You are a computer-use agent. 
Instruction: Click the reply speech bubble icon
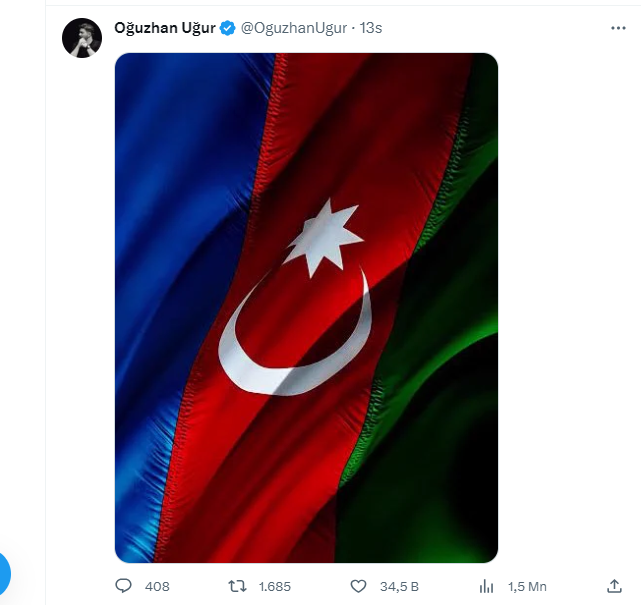pyautogui.click(x=124, y=586)
